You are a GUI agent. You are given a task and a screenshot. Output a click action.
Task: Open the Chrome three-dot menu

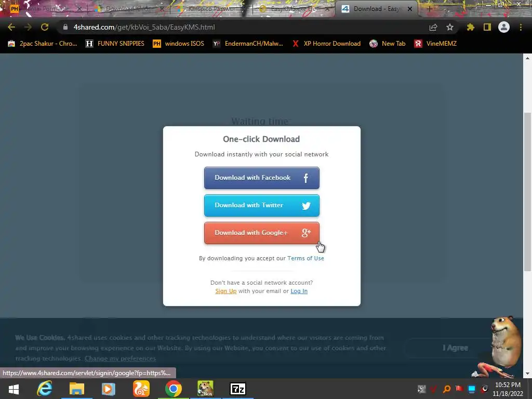521,27
